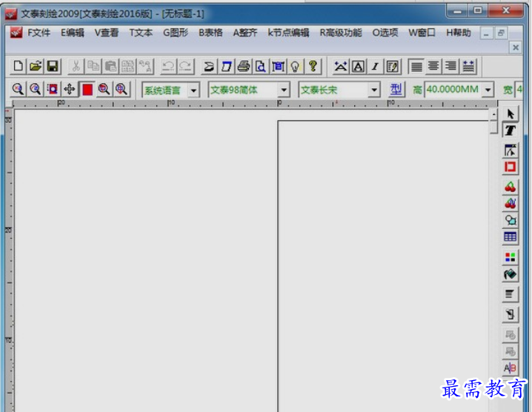Click the plotter output icon after redo
The height and width of the screenshot is (412, 532).
point(209,66)
